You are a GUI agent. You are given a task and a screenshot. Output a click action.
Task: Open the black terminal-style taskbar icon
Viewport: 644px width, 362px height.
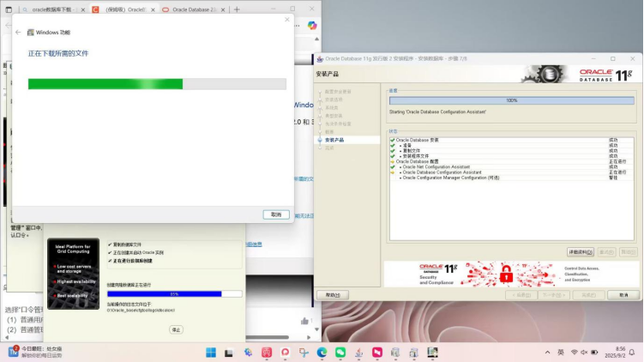[229, 353]
